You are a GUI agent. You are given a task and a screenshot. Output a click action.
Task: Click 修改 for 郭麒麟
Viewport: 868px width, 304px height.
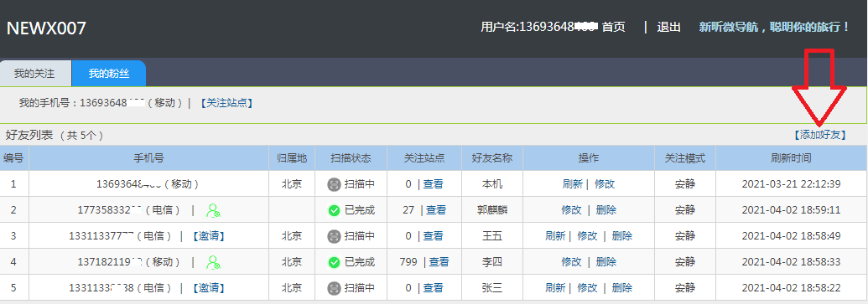click(x=571, y=210)
